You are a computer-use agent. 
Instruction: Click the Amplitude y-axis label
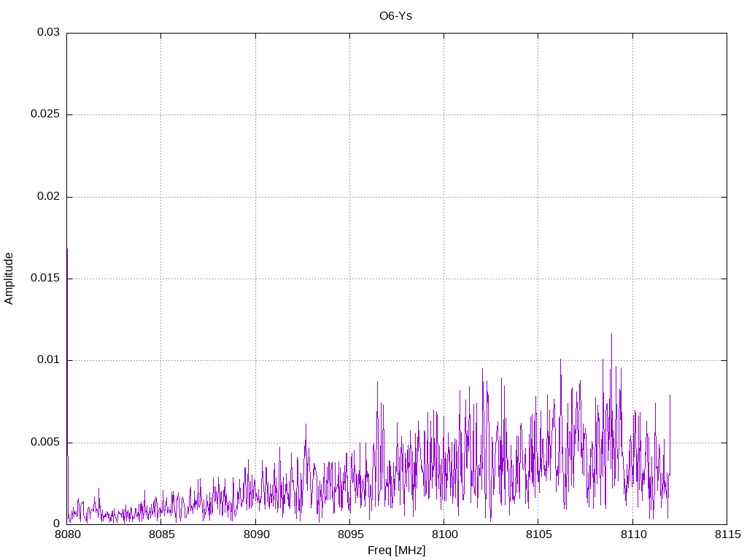9,279
